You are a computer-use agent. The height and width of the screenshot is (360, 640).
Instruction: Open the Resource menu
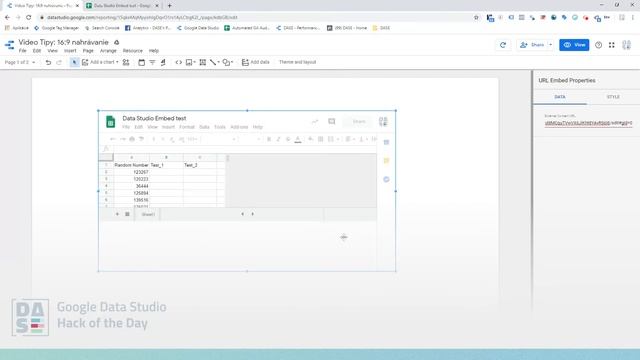[x=133, y=51]
